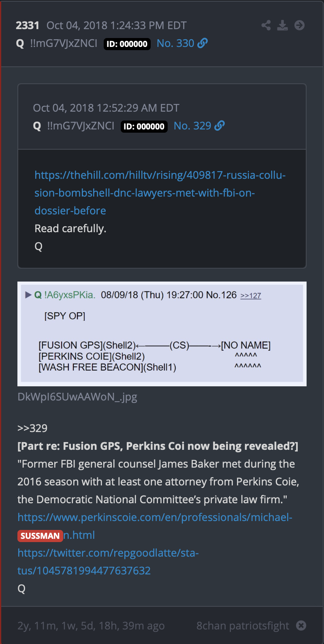Click the ID: 000000 badge in main header

[x=127, y=44]
